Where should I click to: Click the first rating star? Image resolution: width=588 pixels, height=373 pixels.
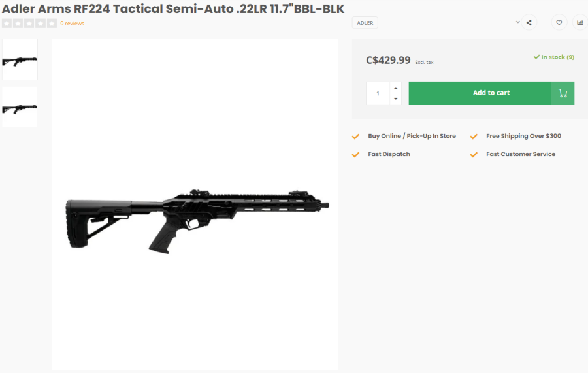(x=7, y=24)
